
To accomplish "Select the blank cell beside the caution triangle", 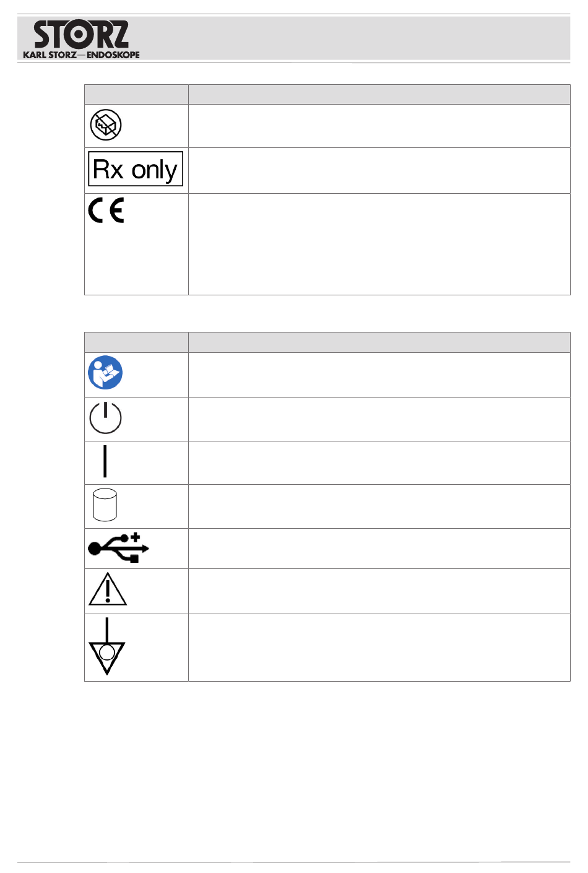I will pyautogui.click(x=379, y=591).
